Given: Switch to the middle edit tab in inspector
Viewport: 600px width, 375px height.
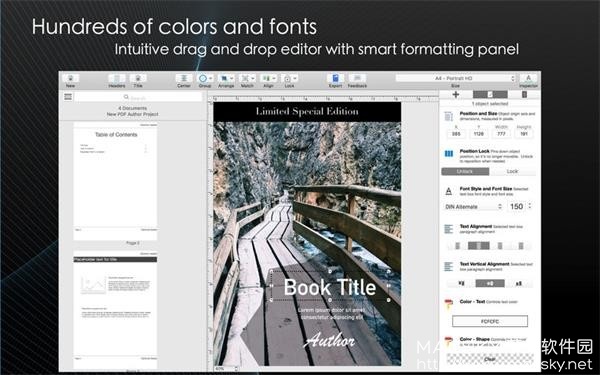Looking at the screenshot, I should 490,95.
